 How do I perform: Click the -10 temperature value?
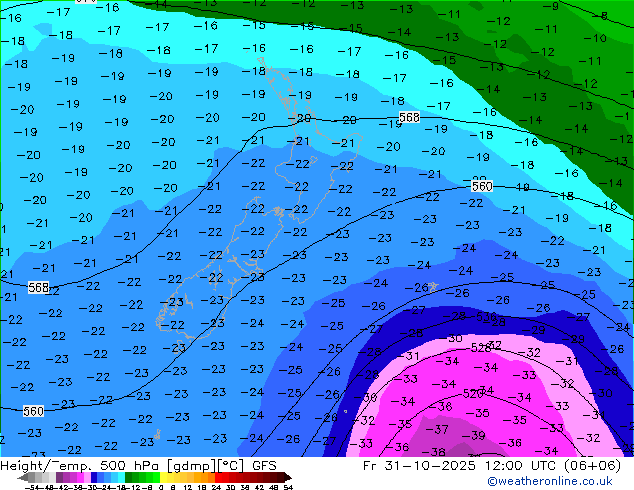[595, 38]
